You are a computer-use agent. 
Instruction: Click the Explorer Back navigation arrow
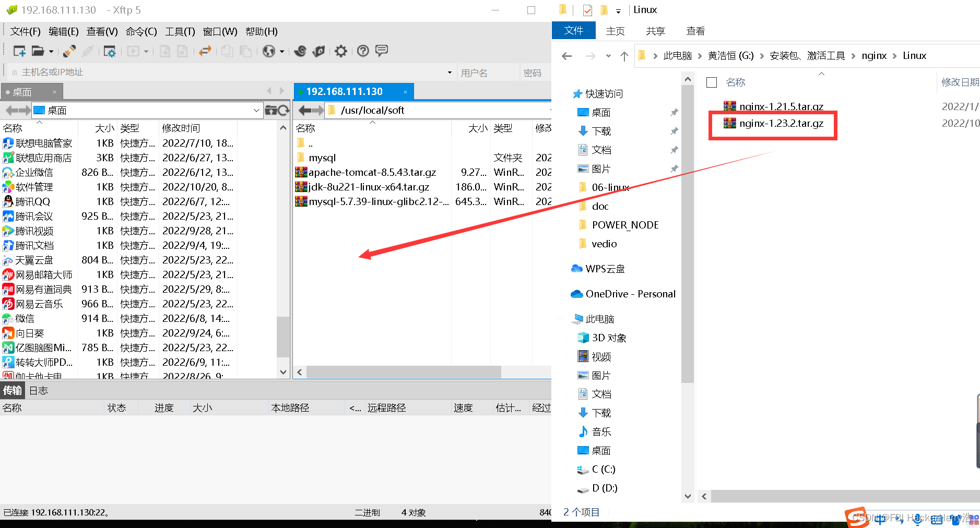coord(567,56)
